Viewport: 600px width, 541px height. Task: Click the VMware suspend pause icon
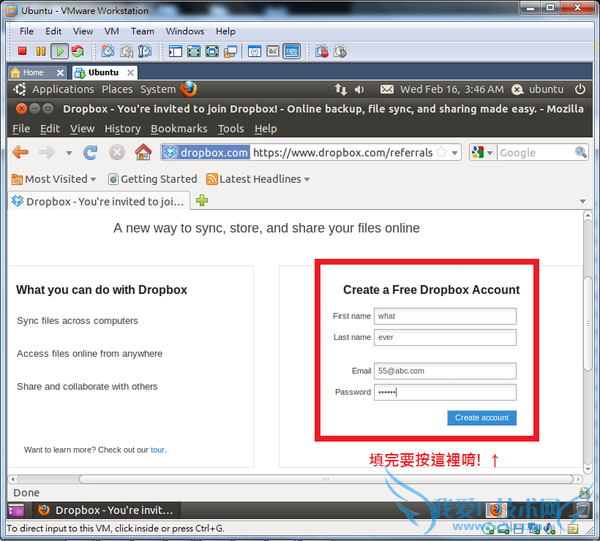(41, 51)
